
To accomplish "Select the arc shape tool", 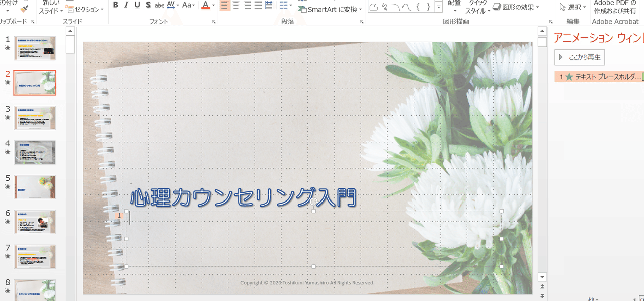I will (x=396, y=7).
